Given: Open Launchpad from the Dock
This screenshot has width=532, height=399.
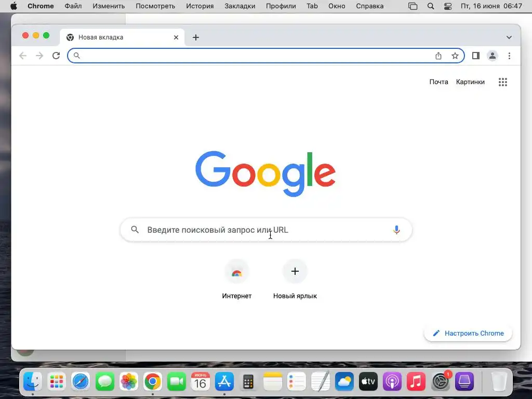Looking at the screenshot, I should point(56,382).
